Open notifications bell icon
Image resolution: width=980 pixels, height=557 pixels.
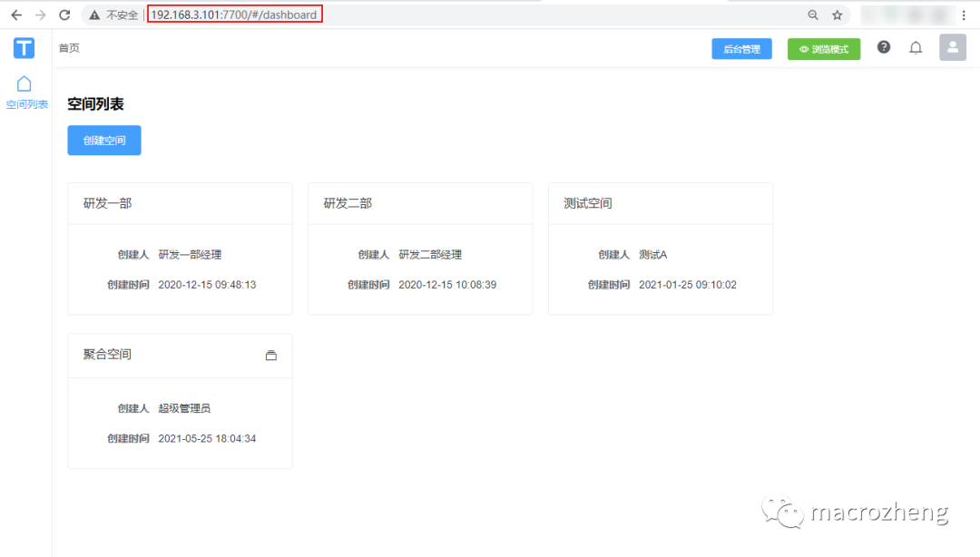click(x=915, y=47)
